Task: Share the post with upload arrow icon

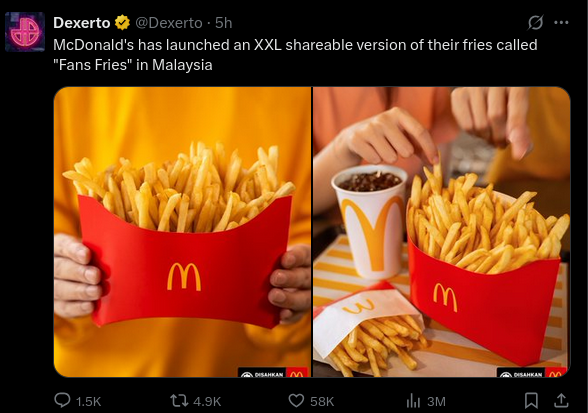Action: (x=561, y=400)
